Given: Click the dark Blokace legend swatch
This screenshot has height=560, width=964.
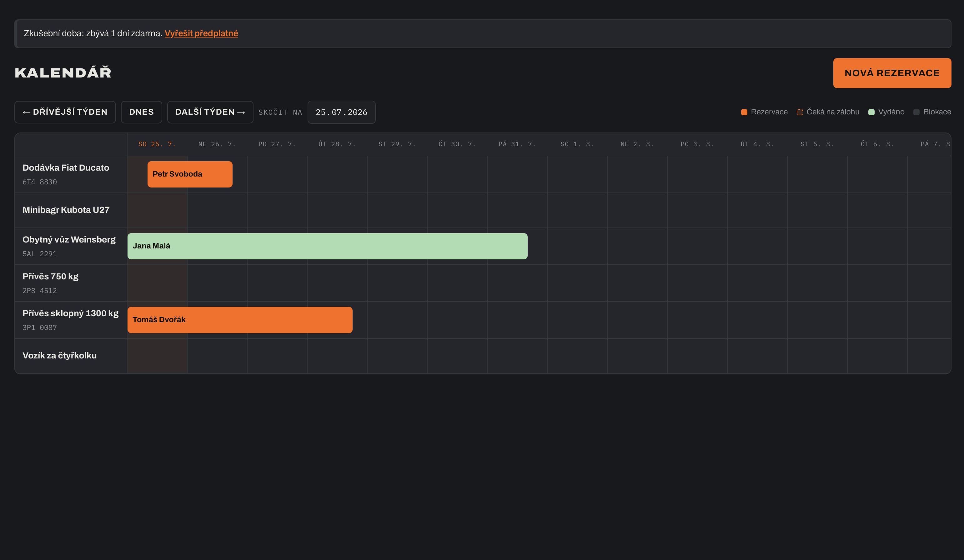Looking at the screenshot, I should pos(916,112).
